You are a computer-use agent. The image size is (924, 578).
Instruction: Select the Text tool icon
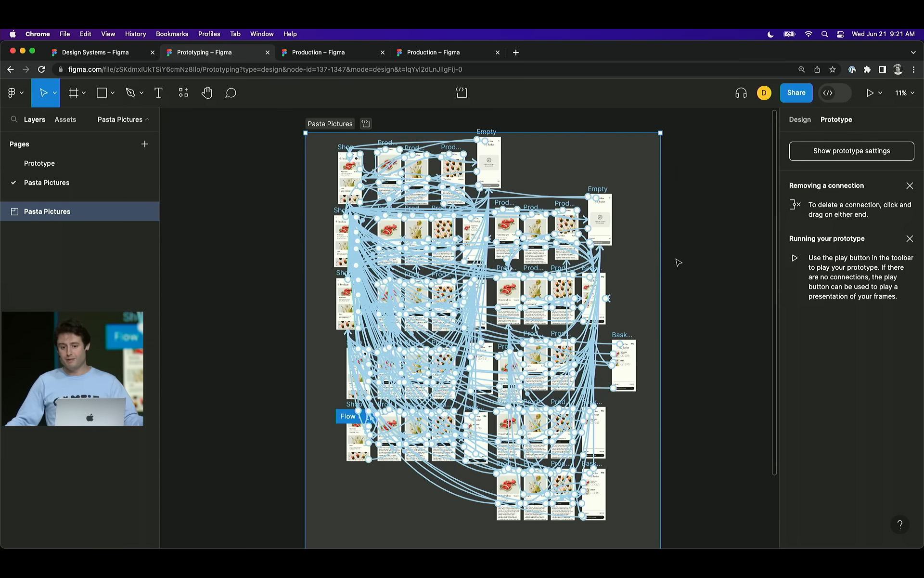158,92
